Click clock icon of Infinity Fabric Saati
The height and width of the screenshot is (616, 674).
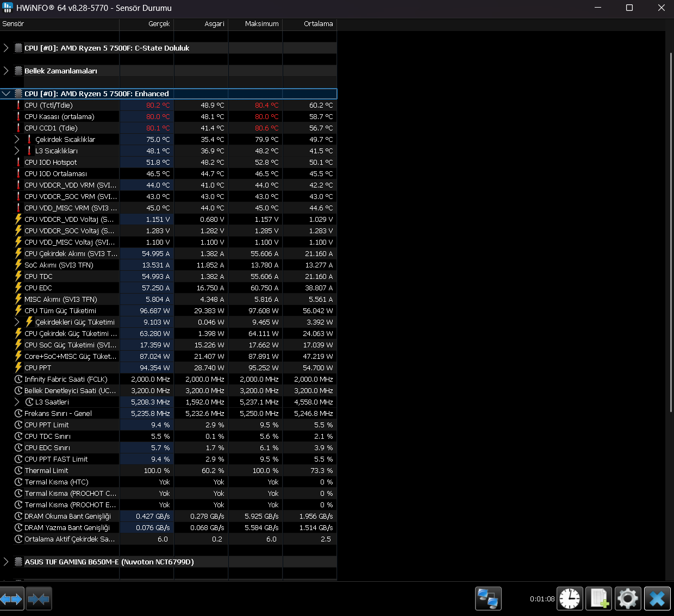[18, 379]
